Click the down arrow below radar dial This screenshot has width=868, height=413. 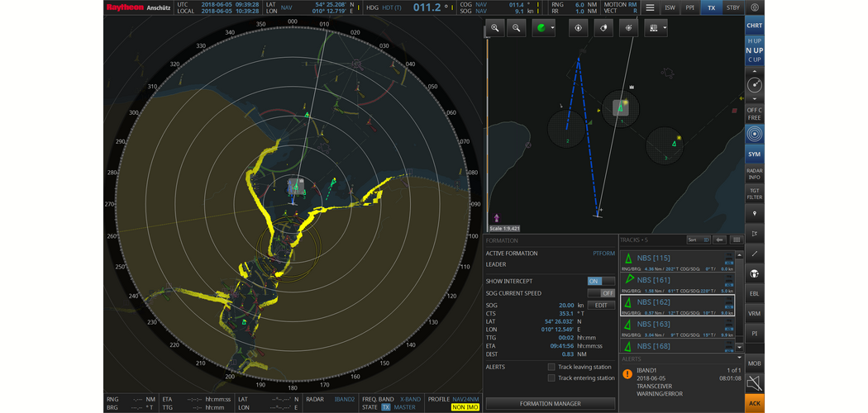[755, 98]
